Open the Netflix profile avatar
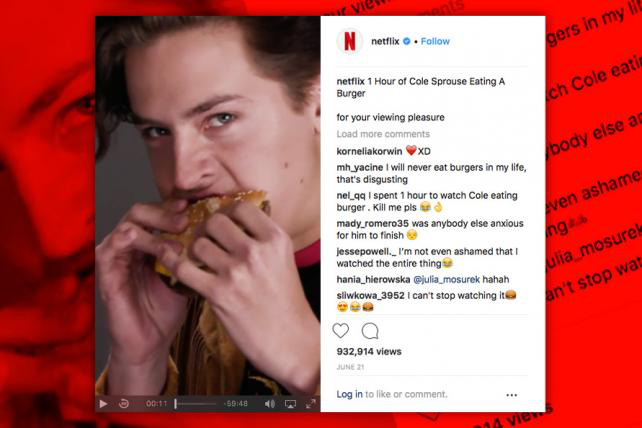Image resolution: width=642 pixels, height=428 pixels. click(x=349, y=41)
